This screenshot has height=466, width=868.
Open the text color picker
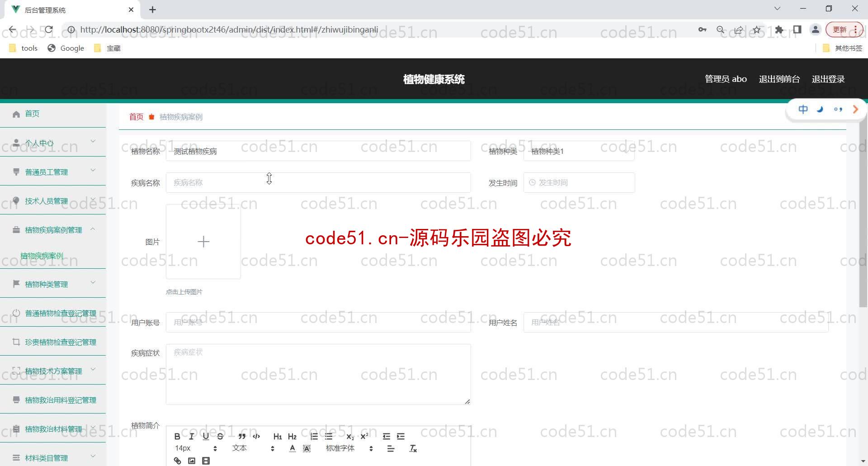pos(292,448)
